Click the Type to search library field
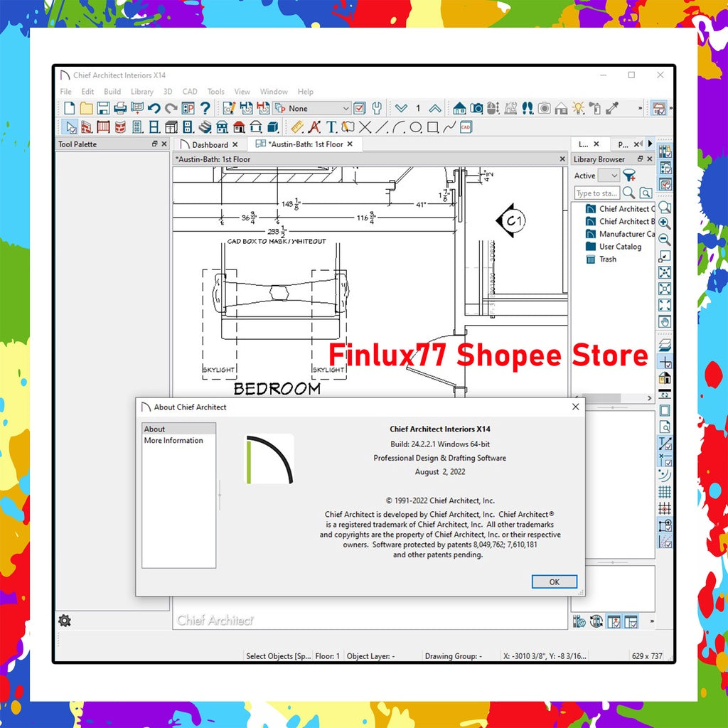Image resolution: width=728 pixels, height=728 pixels. [x=596, y=193]
